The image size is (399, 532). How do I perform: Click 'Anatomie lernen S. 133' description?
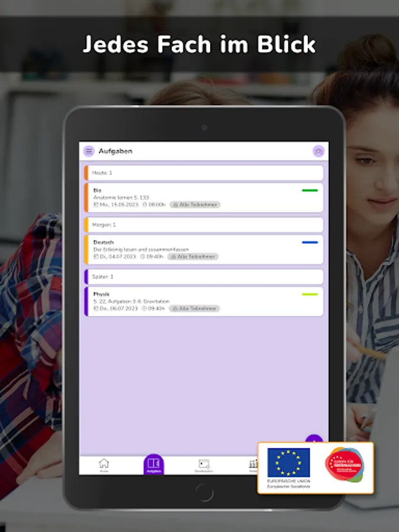[x=121, y=197]
